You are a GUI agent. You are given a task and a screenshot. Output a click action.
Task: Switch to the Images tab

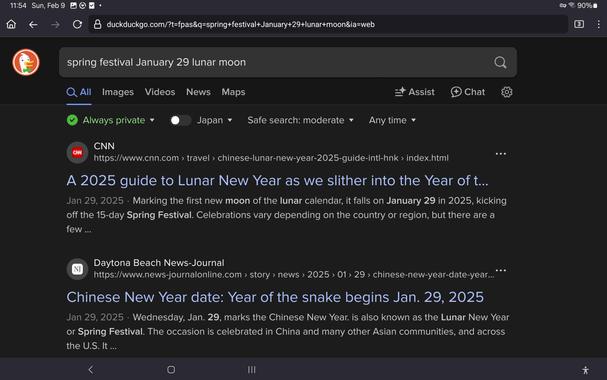118,92
